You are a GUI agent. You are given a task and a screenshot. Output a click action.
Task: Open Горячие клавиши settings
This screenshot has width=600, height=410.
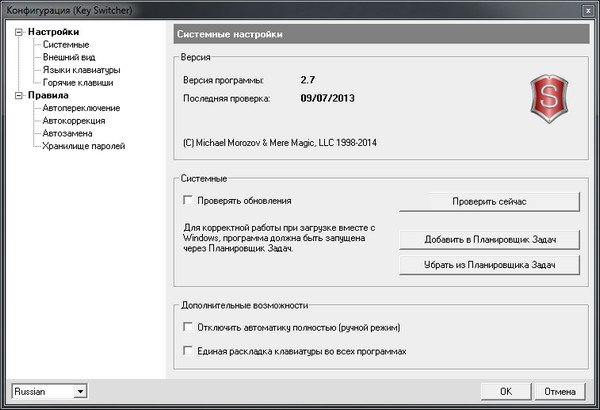(79, 83)
